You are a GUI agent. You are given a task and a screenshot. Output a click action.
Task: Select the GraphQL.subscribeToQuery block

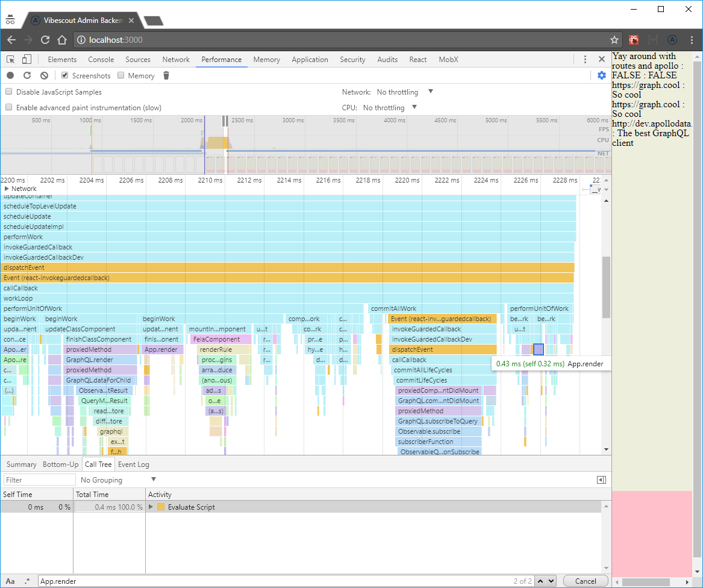click(438, 421)
